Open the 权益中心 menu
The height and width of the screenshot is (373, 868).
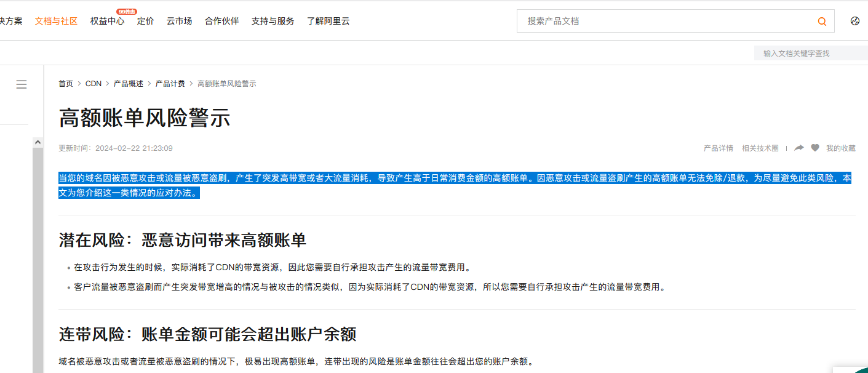tap(107, 21)
